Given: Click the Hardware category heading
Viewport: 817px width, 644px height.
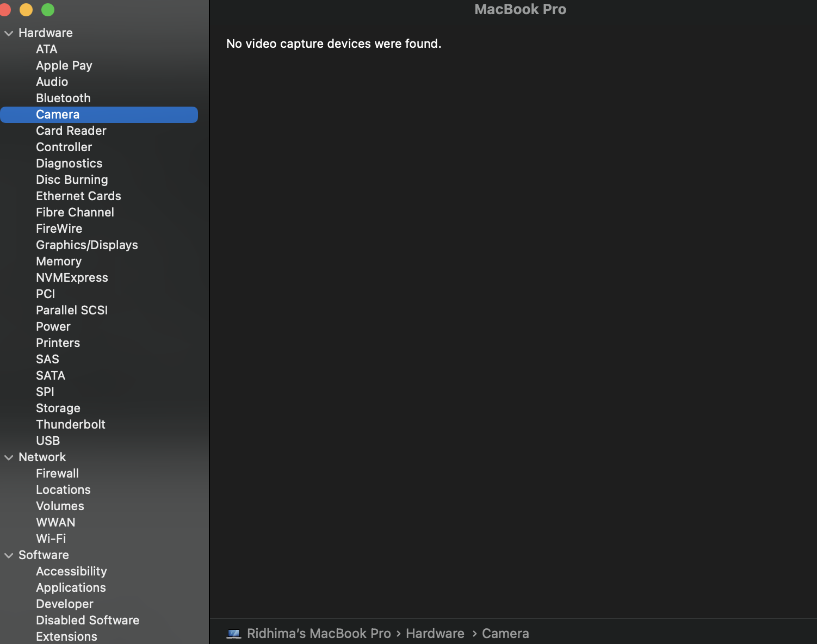Looking at the screenshot, I should pyautogui.click(x=46, y=33).
